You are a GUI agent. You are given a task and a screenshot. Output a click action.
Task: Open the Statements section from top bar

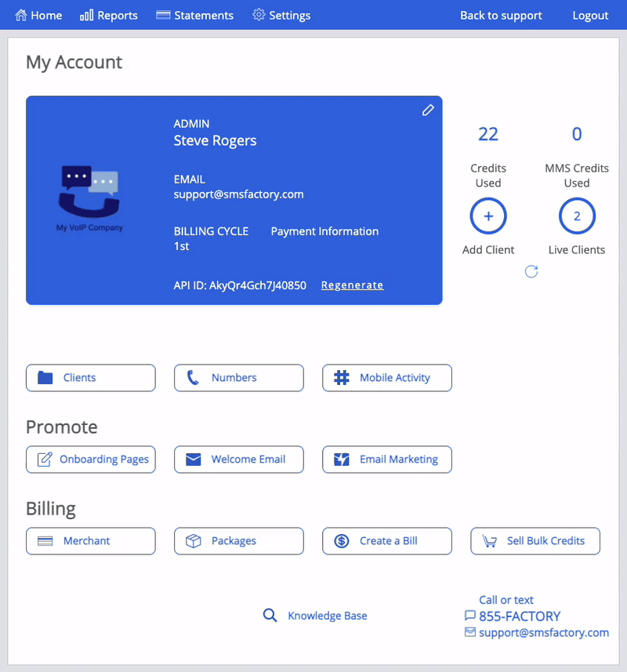pyautogui.click(x=194, y=15)
